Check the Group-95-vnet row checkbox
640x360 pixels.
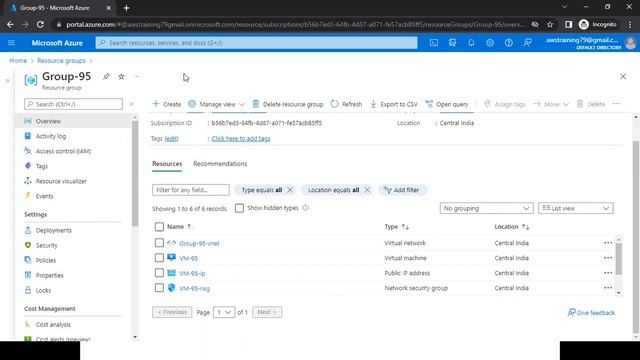(159, 243)
